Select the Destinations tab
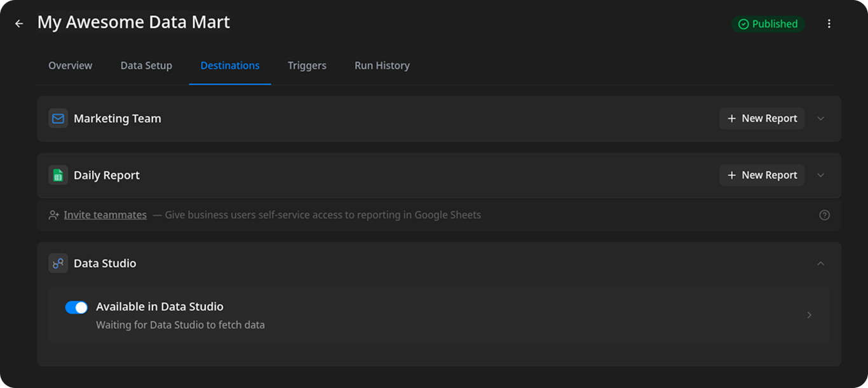The height and width of the screenshot is (388, 868). 230,65
